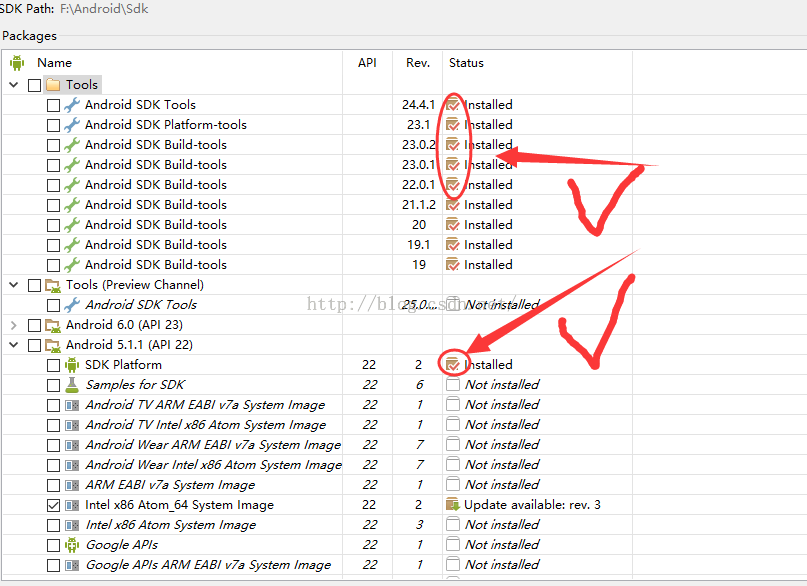Select 'Android TV Intel x86 Atom System Image' row
807x586 pixels.
[206, 425]
